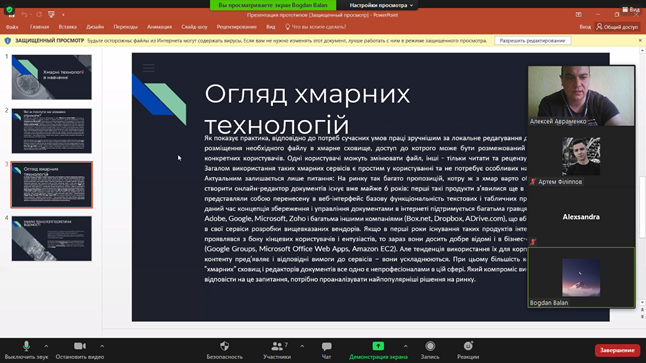Open the Дизайн ribbon tab
The width and height of the screenshot is (646, 363).
95,27
